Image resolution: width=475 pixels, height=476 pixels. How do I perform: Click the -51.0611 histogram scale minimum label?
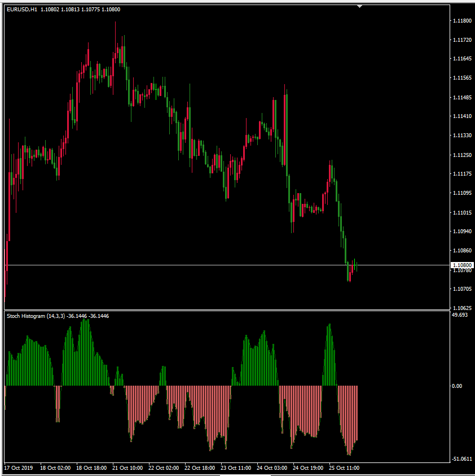click(462, 459)
